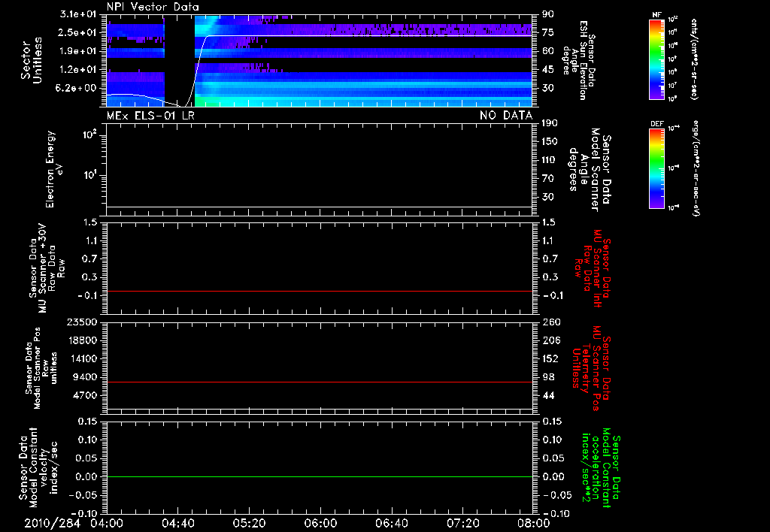The image size is (770, 532).
Task: Click the 90 degree sun elevation tick
Action: [548, 14]
